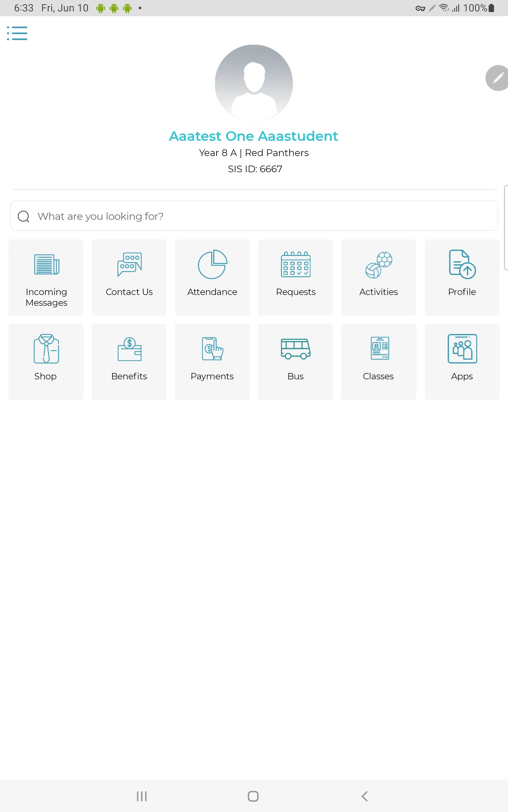Click the student name Aaatest One Aaastudent
Viewport: 508px width, 812px height.
(254, 136)
